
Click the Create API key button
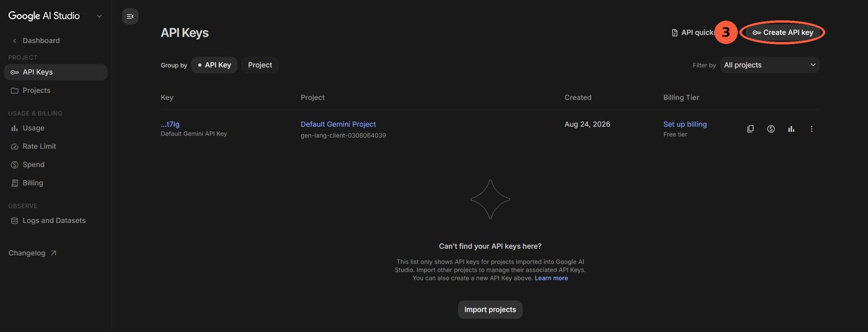pos(782,32)
